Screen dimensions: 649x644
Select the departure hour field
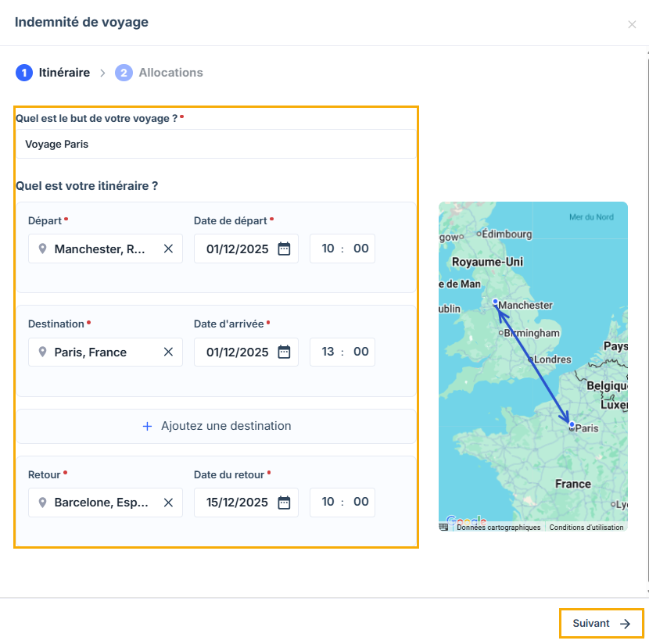pos(328,249)
